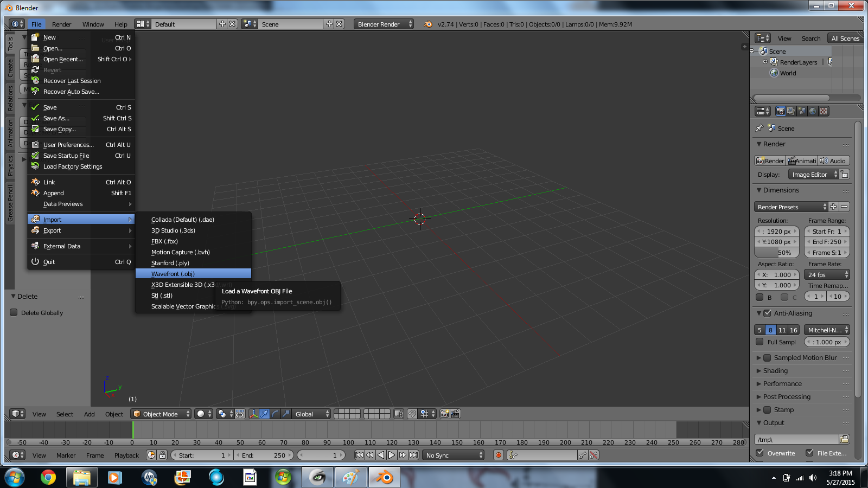The width and height of the screenshot is (868, 488).
Task: Open viewport shading sphere selector
Action: point(204,414)
